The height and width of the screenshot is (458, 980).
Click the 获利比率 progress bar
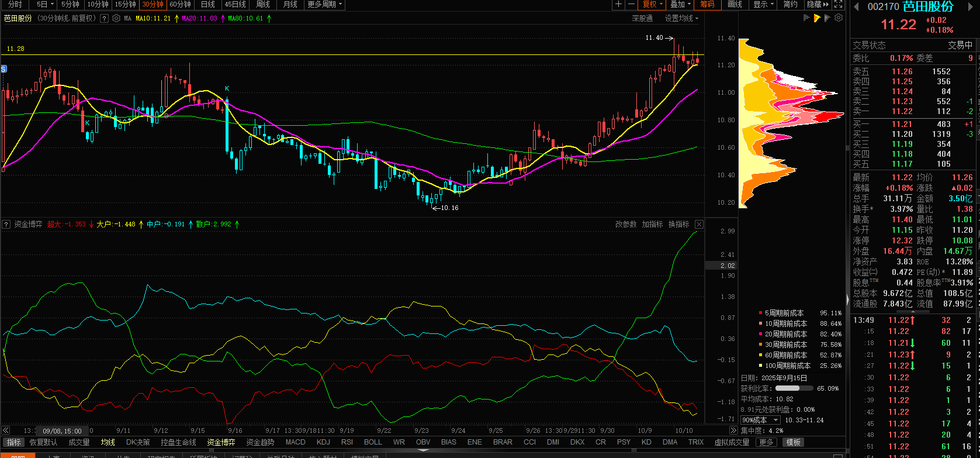pyautogui.click(x=787, y=388)
